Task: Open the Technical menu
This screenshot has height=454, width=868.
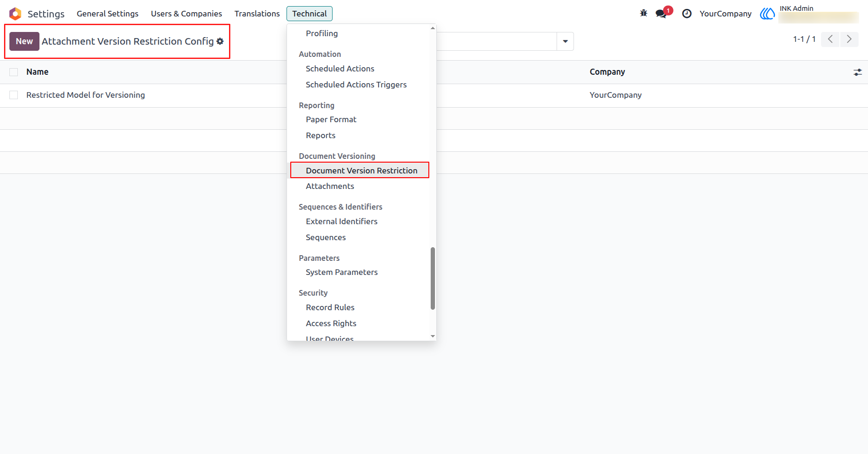Action: [310, 14]
